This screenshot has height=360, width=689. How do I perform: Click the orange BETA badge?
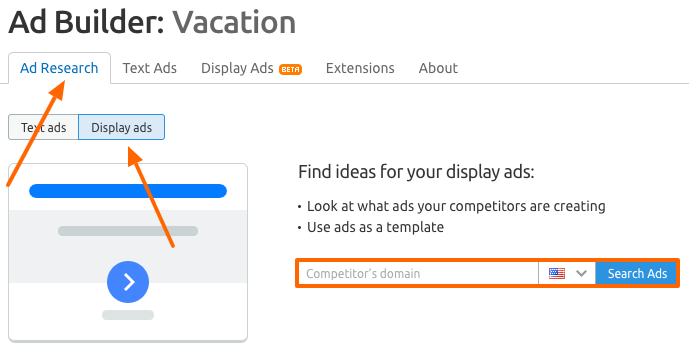(290, 69)
